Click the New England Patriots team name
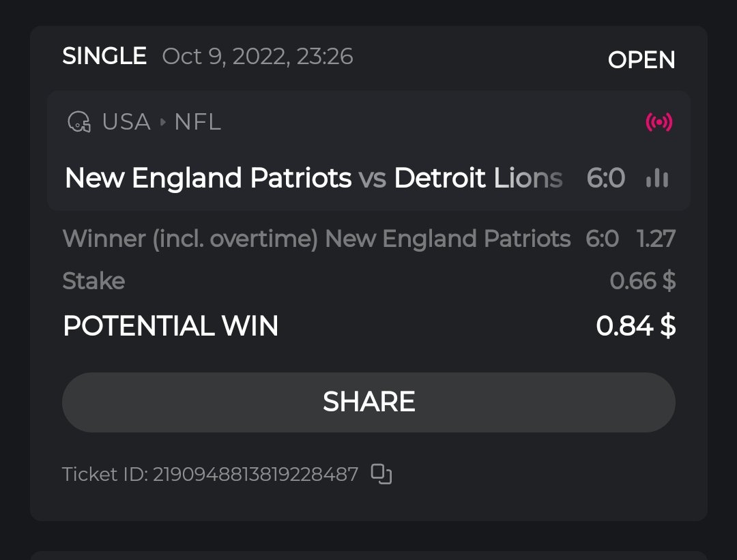 207,179
